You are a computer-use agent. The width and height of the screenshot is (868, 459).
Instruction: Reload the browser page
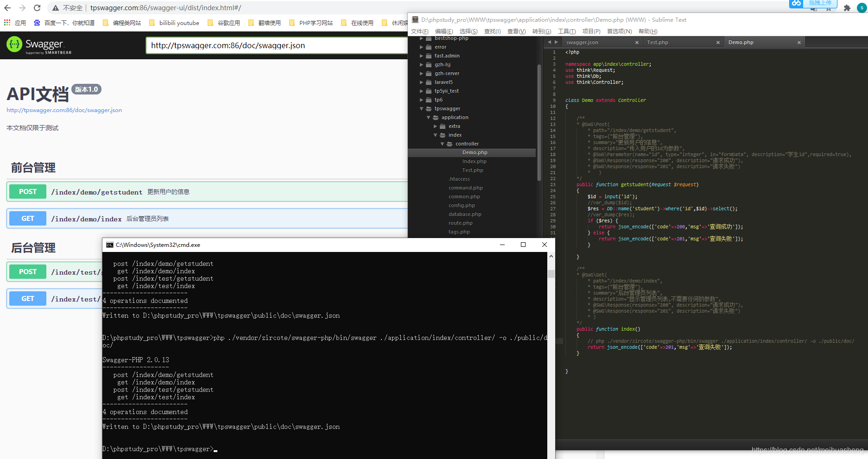(37, 8)
